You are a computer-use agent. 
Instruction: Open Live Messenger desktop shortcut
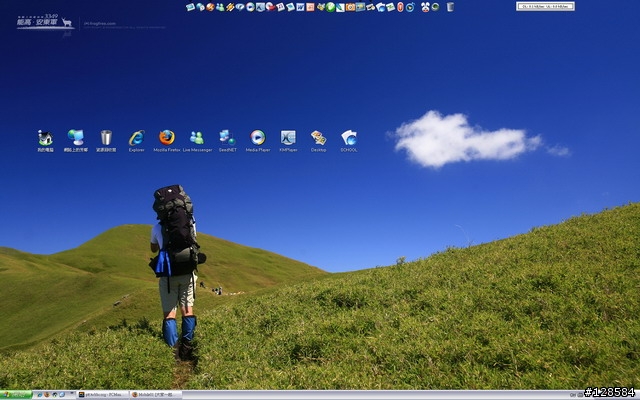197,138
